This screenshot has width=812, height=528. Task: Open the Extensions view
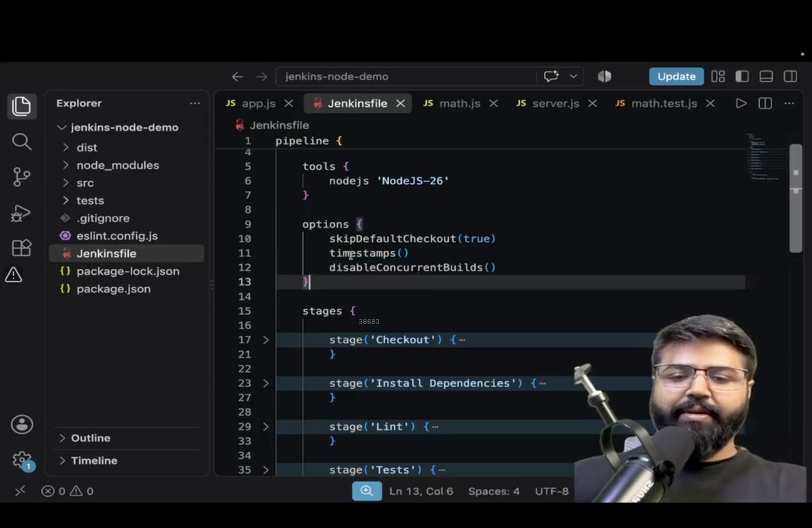click(x=21, y=248)
